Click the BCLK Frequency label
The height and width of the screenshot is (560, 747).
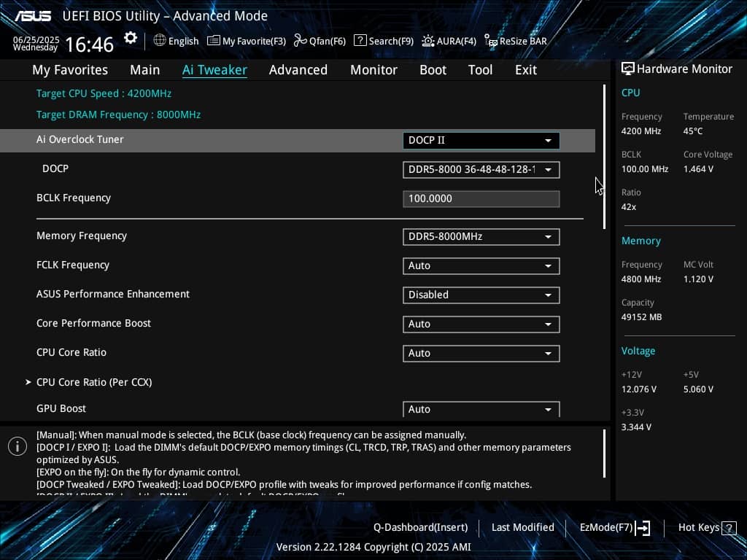[x=74, y=198]
